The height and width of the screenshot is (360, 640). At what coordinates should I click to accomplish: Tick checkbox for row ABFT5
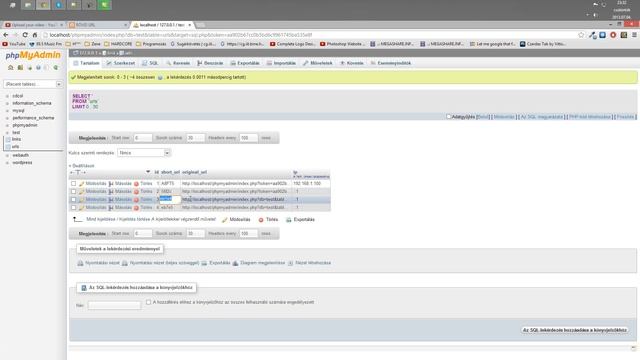pos(73,184)
